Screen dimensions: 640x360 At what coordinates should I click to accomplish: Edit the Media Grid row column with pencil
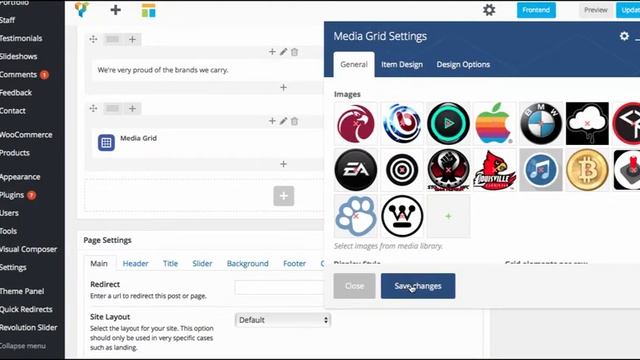pos(283,121)
